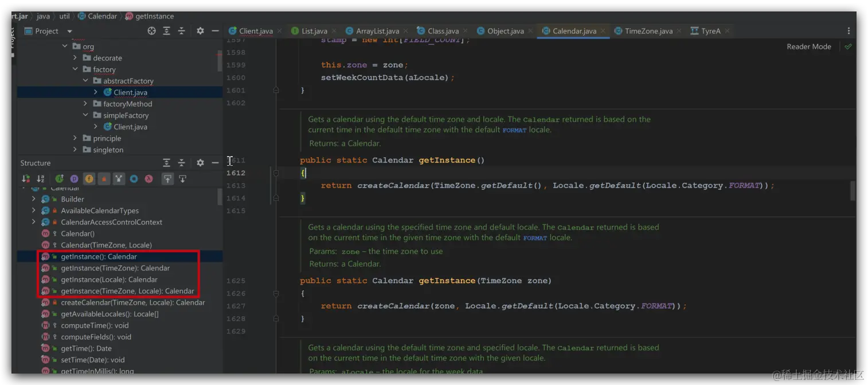Toggle sort by visibility in Structure toolbar
This screenshot has height=385, width=868.
coord(26,179)
